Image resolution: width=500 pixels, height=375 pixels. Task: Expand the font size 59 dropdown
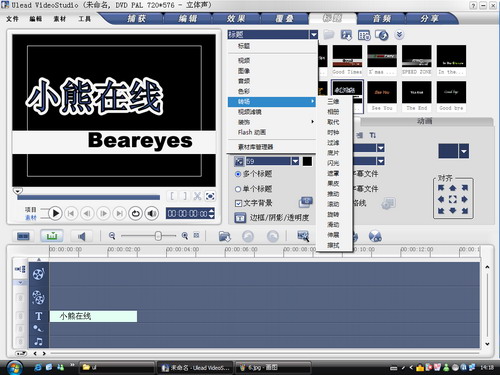point(295,161)
